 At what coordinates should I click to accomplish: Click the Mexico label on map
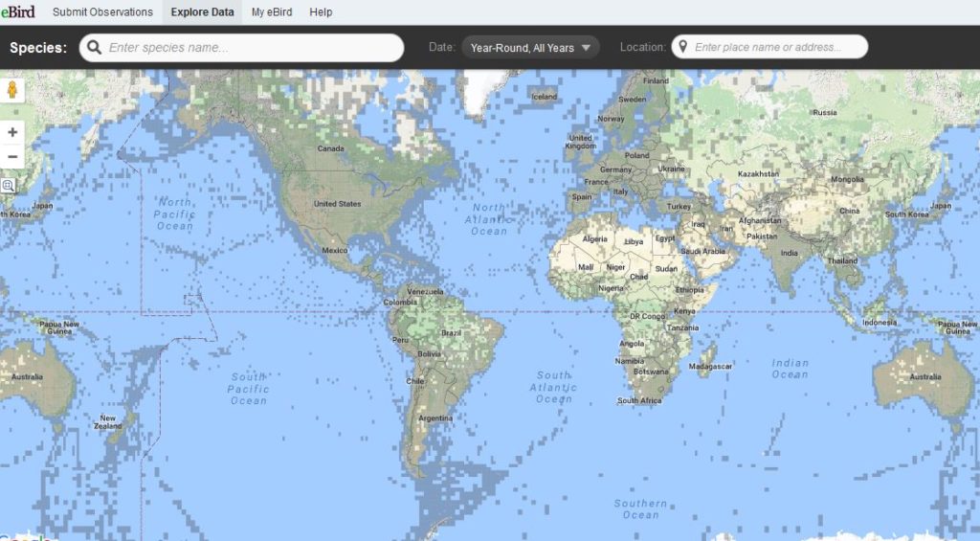coord(334,250)
